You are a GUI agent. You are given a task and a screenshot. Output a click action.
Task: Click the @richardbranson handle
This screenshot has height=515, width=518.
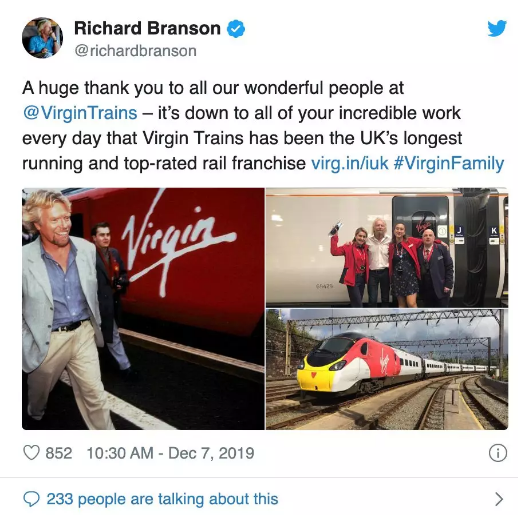[135, 51]
